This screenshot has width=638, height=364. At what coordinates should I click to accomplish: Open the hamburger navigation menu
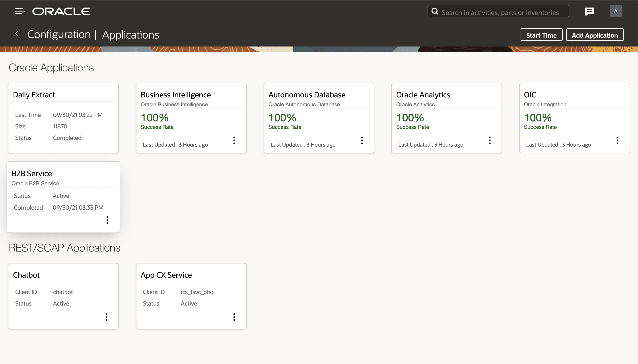(20, 11)
